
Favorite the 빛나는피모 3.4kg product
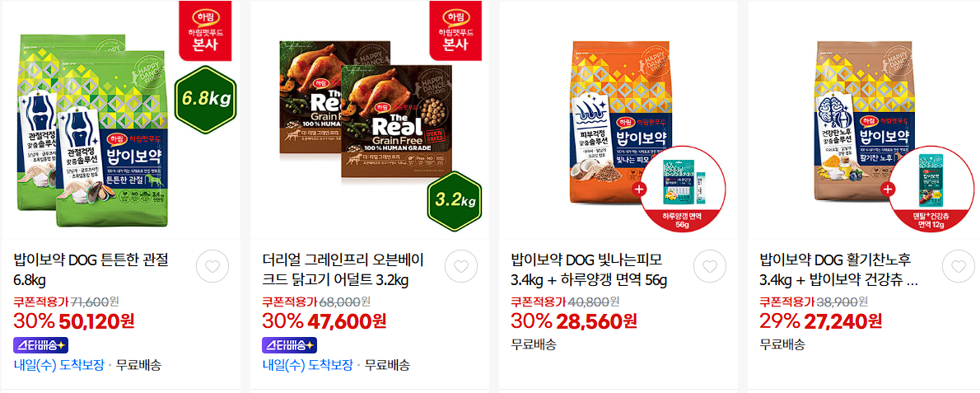(x=710, y=267)
